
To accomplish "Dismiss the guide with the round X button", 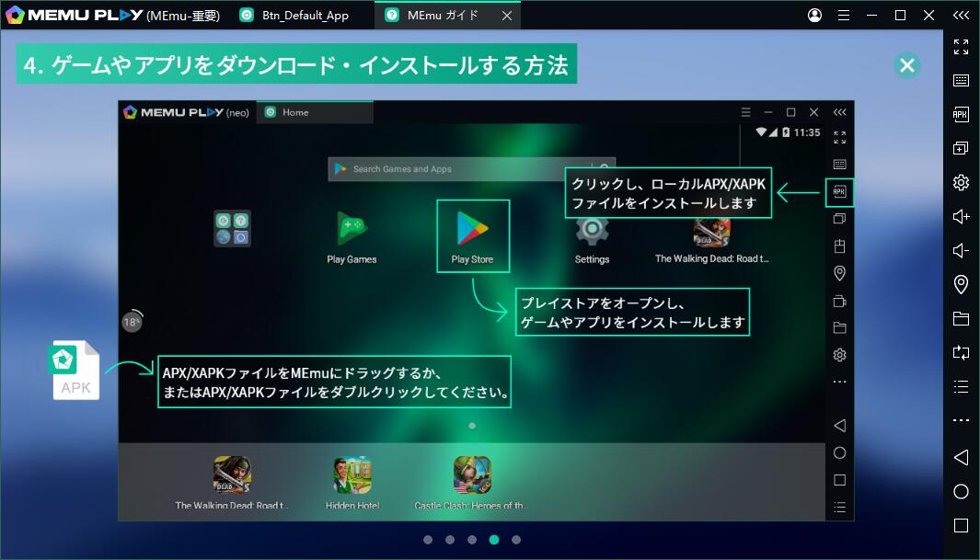I will tap(906, 64).
